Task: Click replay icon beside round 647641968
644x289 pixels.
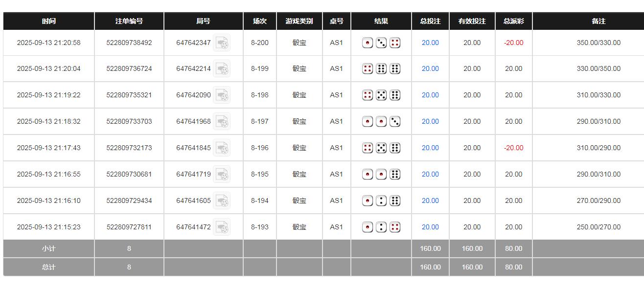Action: [222, 122]
